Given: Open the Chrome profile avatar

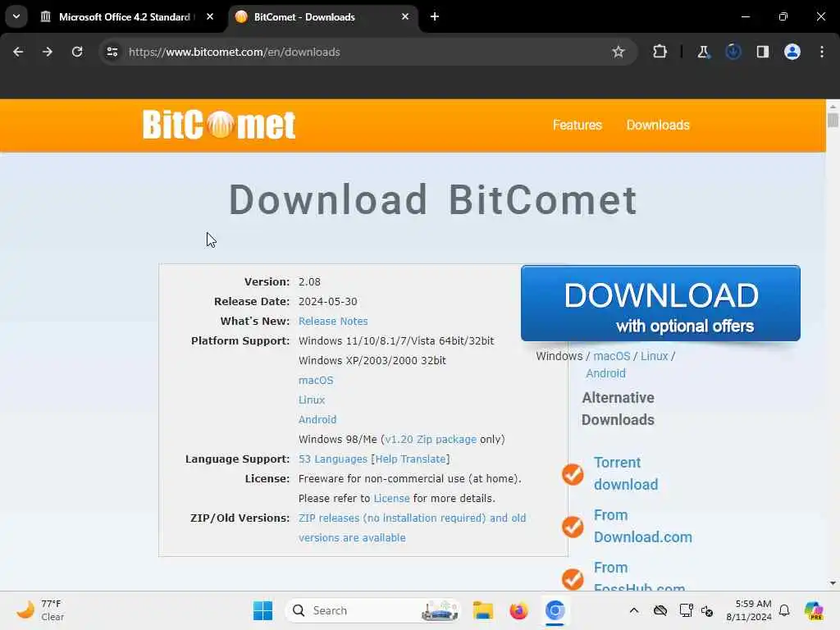Looking at the screenshot, I should coord(792,52).
